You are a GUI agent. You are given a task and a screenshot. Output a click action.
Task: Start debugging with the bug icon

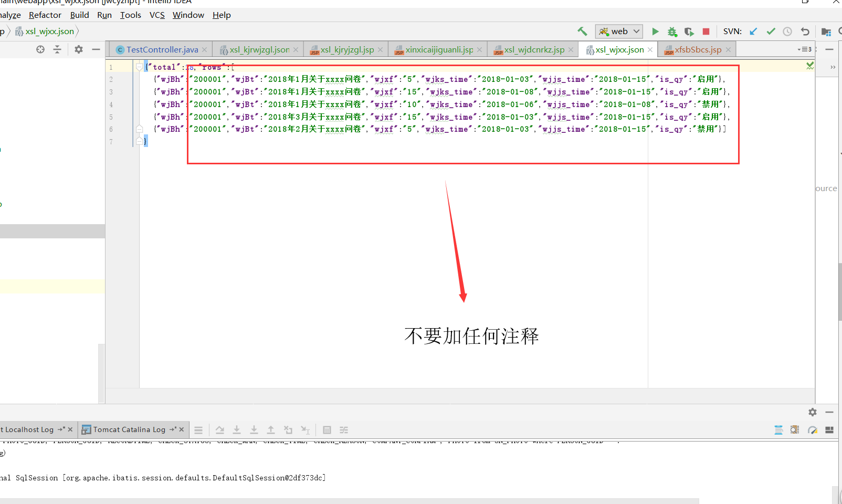click(x=672, y=31)
